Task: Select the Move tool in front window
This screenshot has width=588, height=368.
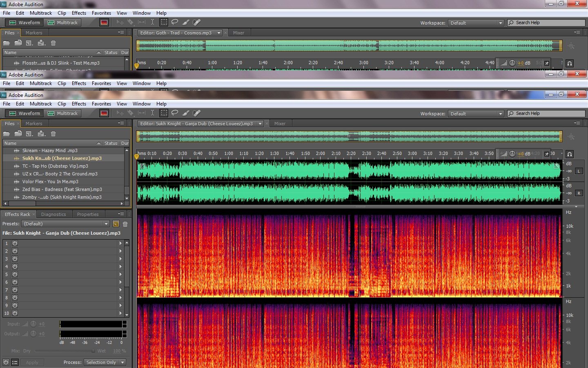Action: pyautogui.click(x=120, y=113)
